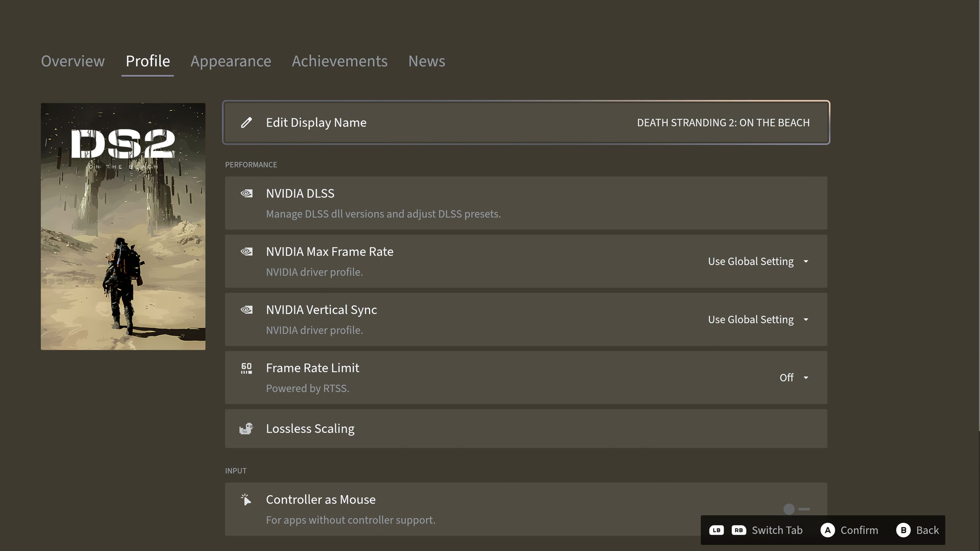The image size is (980, 551).
Task: Open NVIDIA Max Frame Rate Use Global Setting dropdown
Action: [x=758, y=261]
